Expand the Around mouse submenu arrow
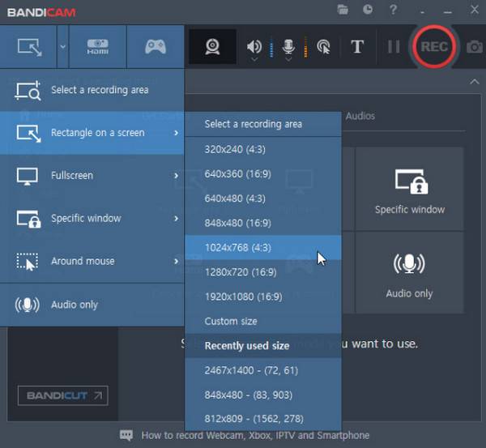The image size is (486, 448). tap(176, 262)
